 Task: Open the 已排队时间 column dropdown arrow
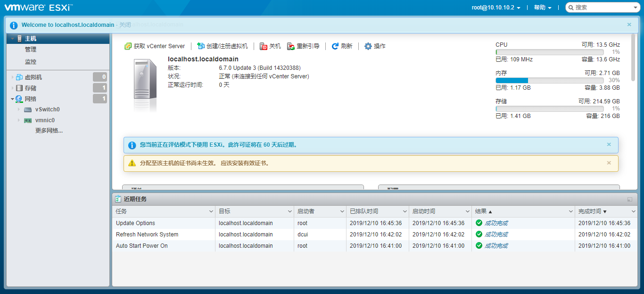[x=405, y=212]
